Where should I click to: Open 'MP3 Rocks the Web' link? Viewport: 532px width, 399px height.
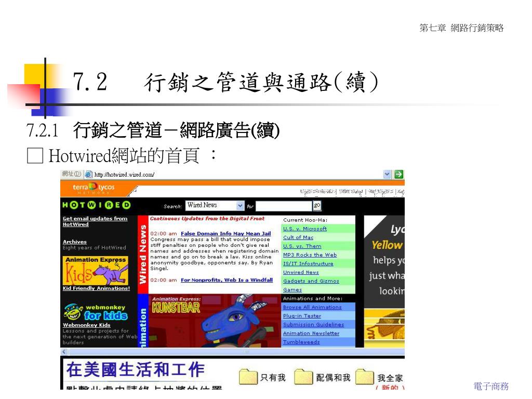tap(310, 255)
